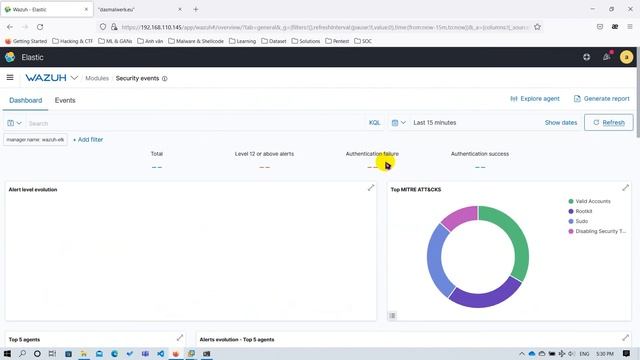Switch to the Events tab
Image resolution: width=640 pixels, height=360 pixels.
65,100
